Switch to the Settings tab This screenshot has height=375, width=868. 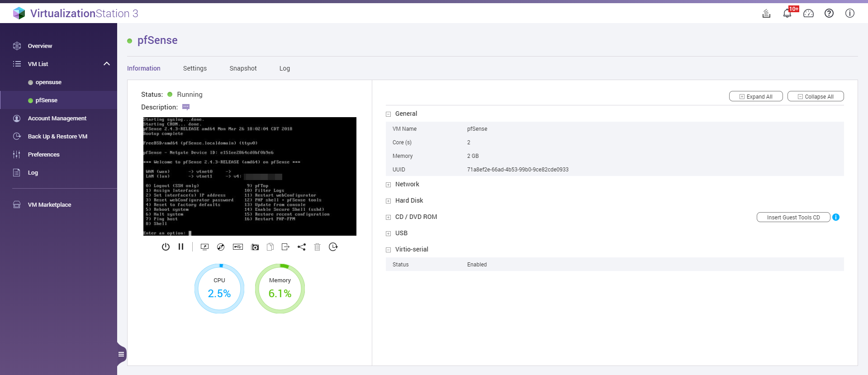tap(195, 68)
